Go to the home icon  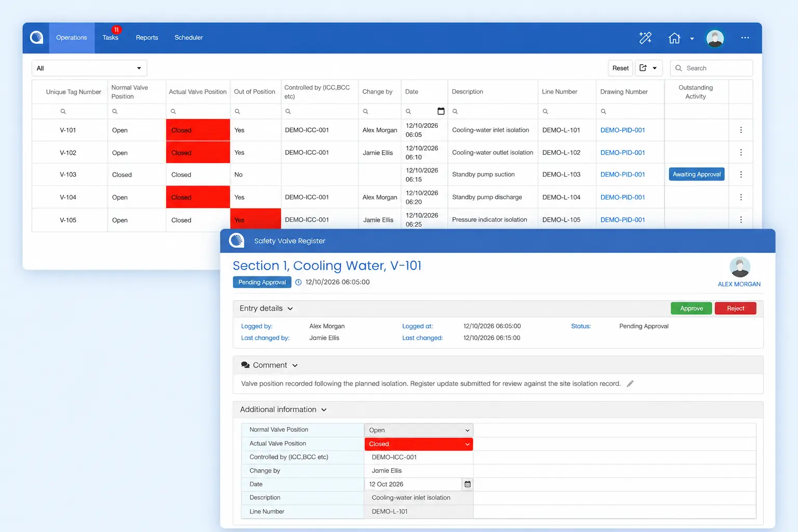[674, 38]
